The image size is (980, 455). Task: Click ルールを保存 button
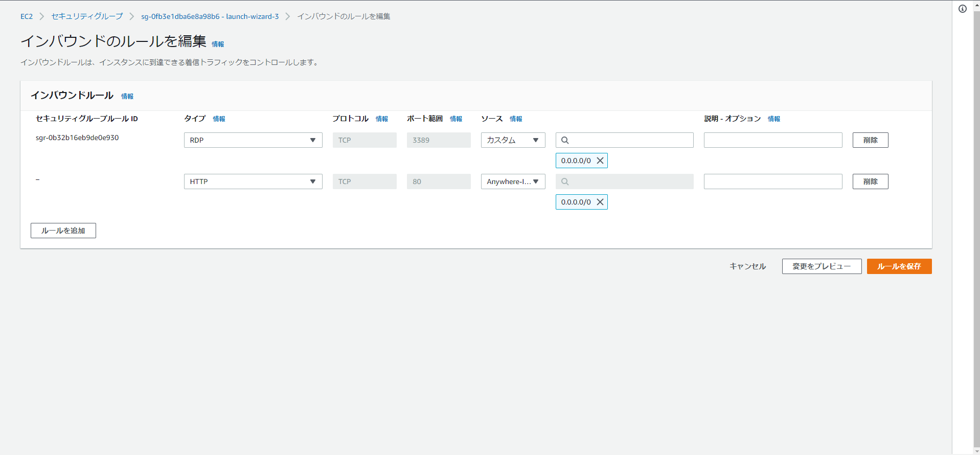(899, 266)
